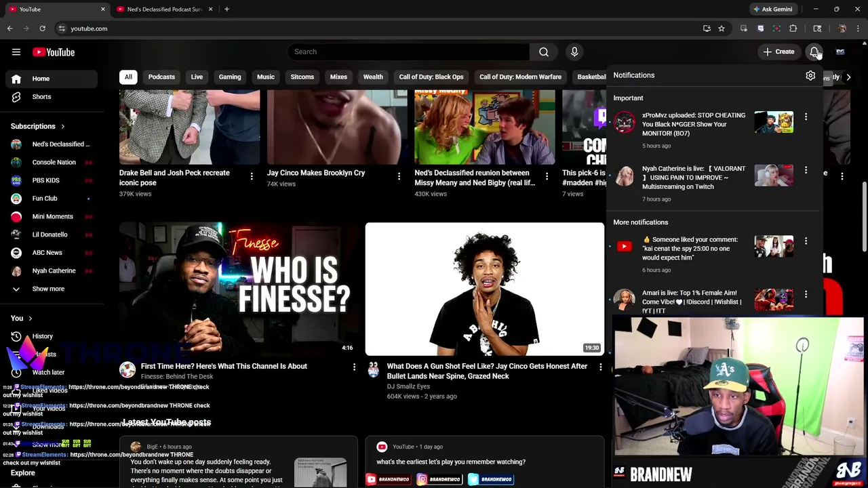868x488 pixels.
Task: Expand Show more subscriptions
Action: click(x=49, y=289)
